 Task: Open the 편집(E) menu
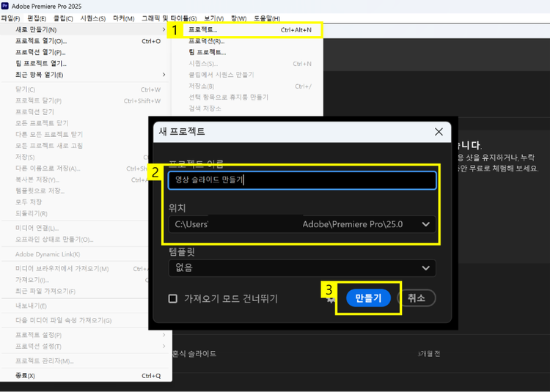pyautogui.click(x=37, y=18)
